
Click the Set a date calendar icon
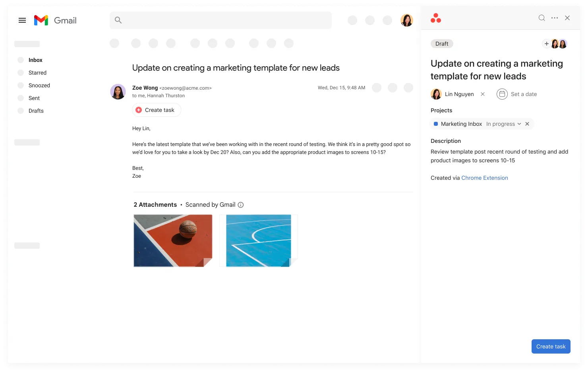pyautogui.click(x=502, y=94)
